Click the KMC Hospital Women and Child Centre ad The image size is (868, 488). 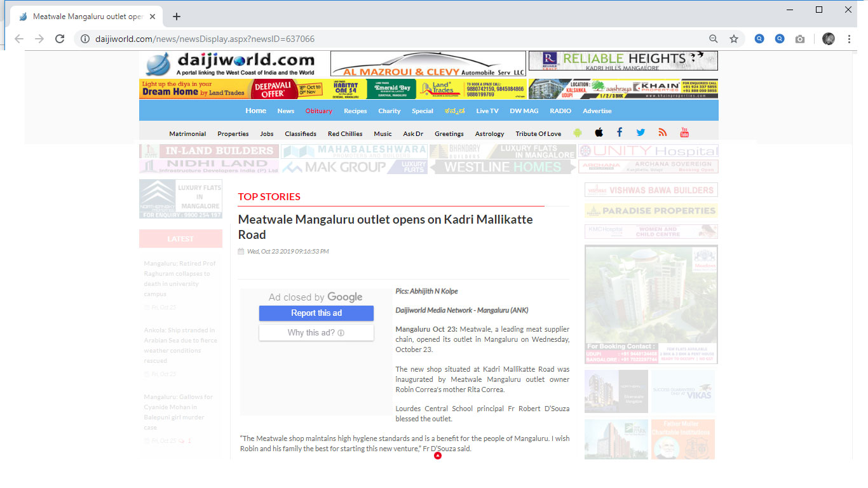pyautogui.click(x=651, y=231)
